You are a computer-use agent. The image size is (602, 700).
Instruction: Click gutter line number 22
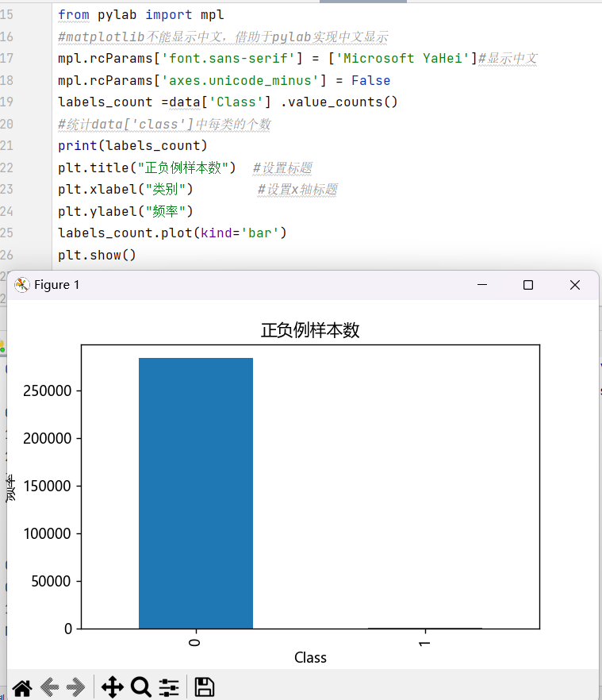pos(6,168)
